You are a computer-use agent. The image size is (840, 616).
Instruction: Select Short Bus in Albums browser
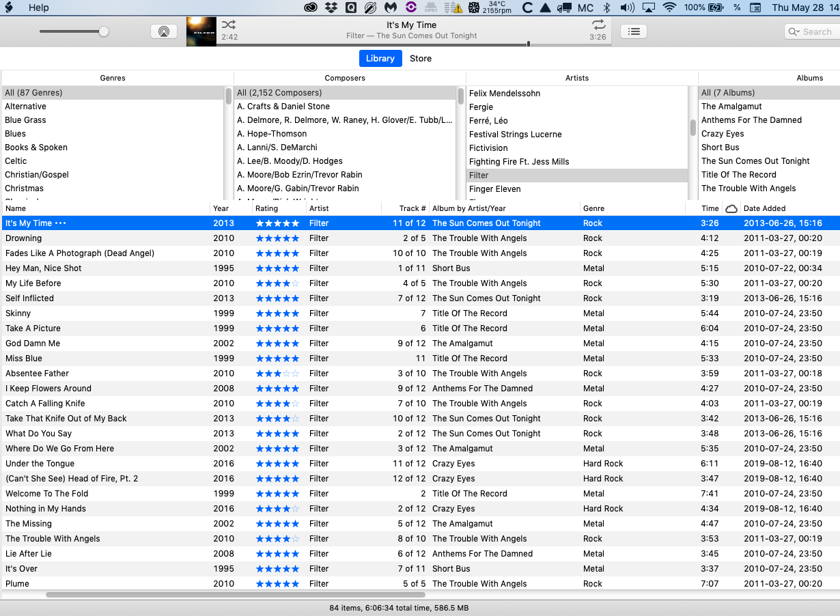(x=769, y=148)
